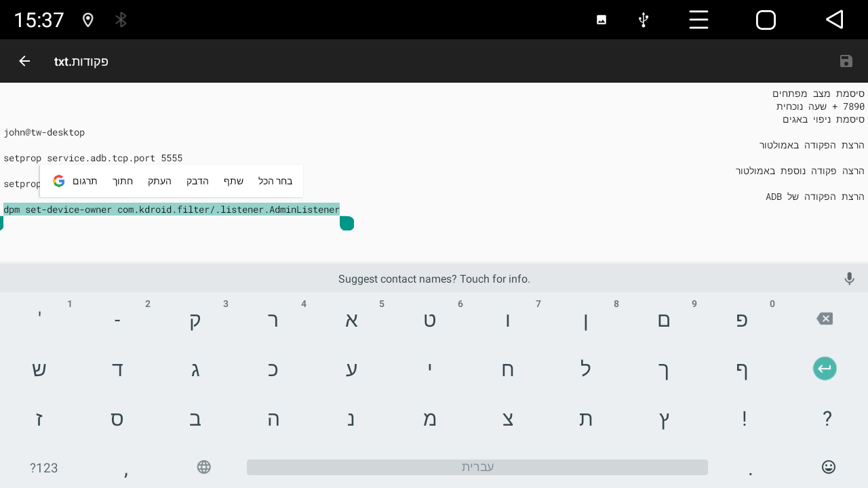Tap Android recent apps menu icon
868x488 pixels.
[x=698, y=20]
